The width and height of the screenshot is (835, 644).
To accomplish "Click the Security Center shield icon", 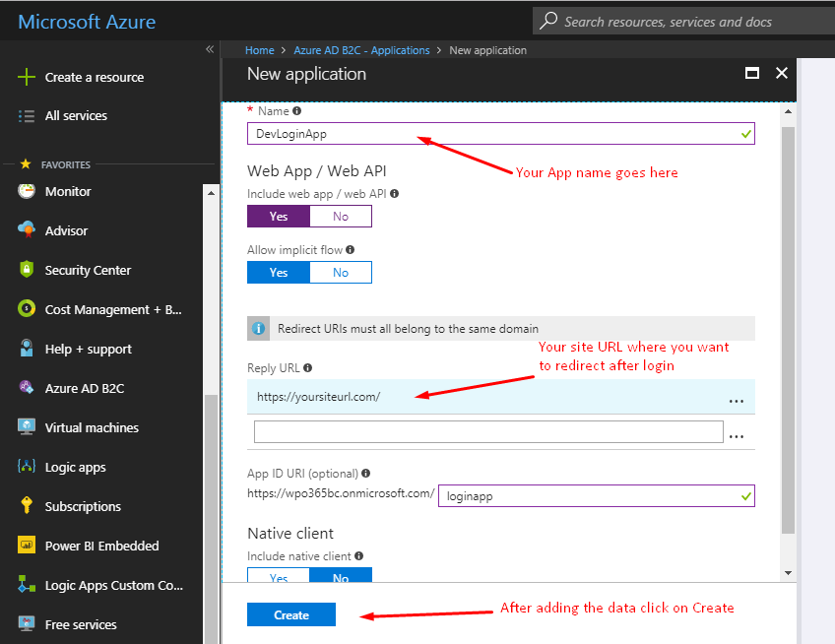I will click(26, 269).
